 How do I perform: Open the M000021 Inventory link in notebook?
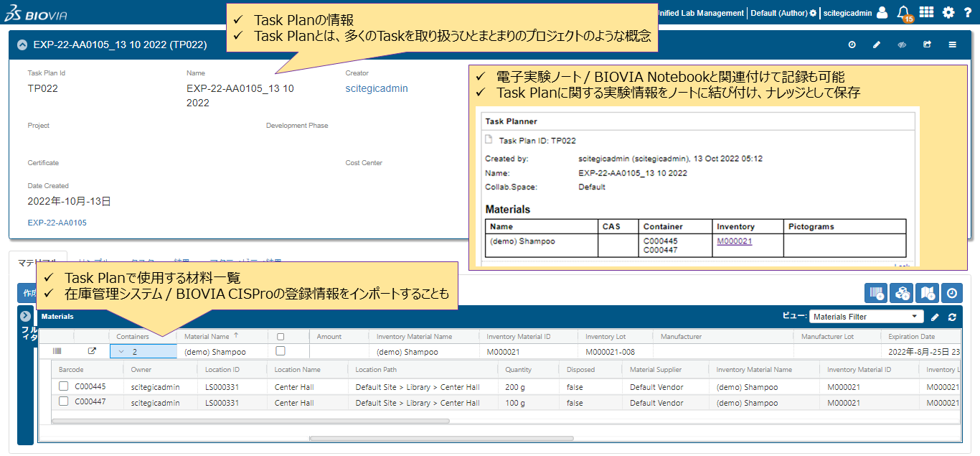tap(735, 241)
